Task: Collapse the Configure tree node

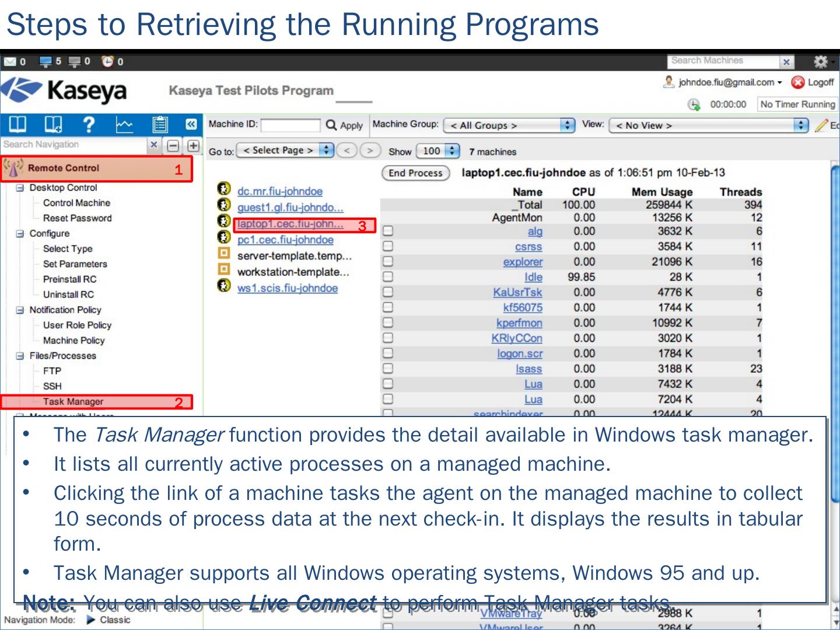Action: click(x=20, y=233)
